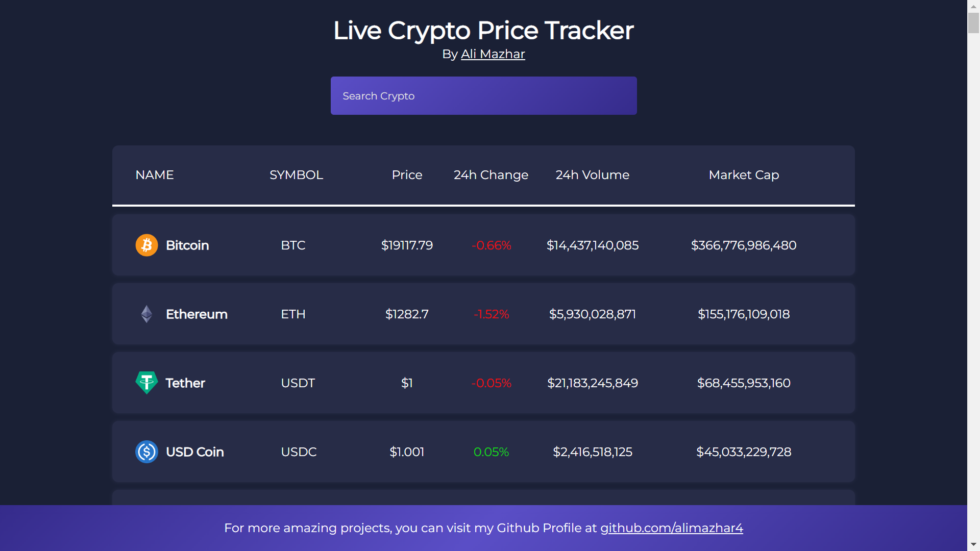Click the 24h Volume column header
The image size is (980, 551).
(x=592, y=174)
